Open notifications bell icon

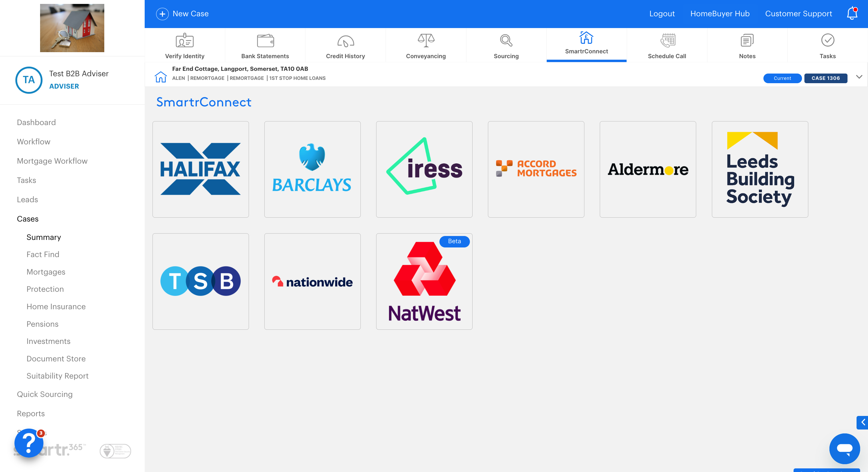click(x=852, y=13)
